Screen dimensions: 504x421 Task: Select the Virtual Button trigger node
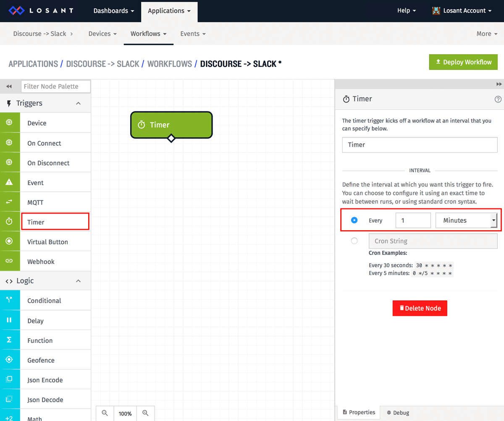click(45, 242)
